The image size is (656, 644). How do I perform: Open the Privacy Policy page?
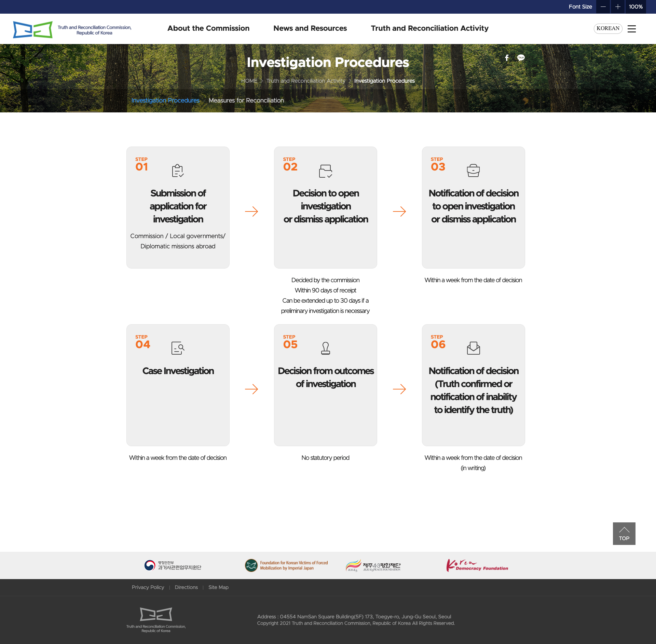point(148,587)
